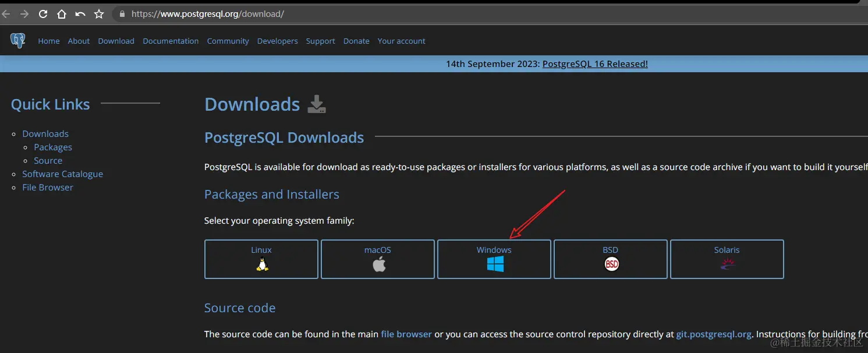Screen dimensions: 868x353
Task: View site security via lock icon
Action: click(x=122, y=14)
